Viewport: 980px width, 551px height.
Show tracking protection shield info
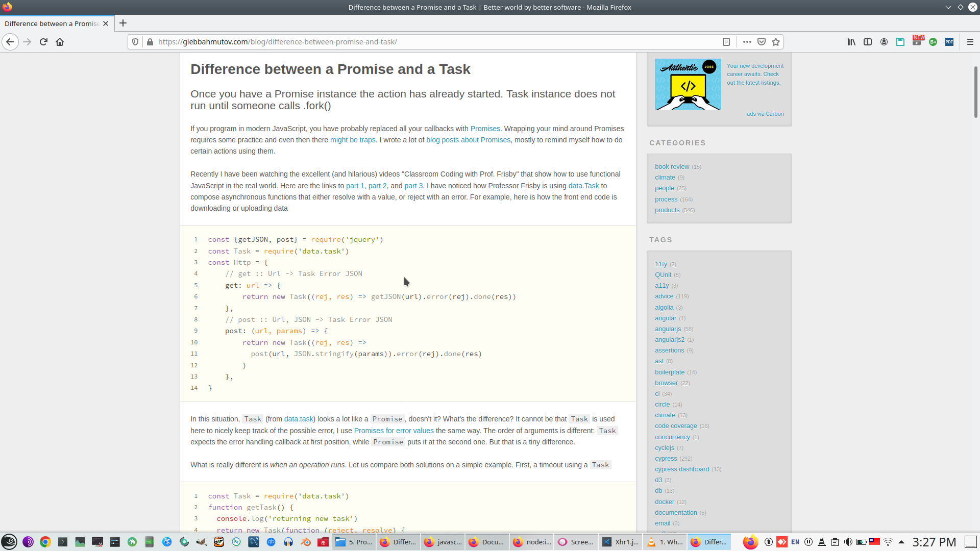coord(135,42)
